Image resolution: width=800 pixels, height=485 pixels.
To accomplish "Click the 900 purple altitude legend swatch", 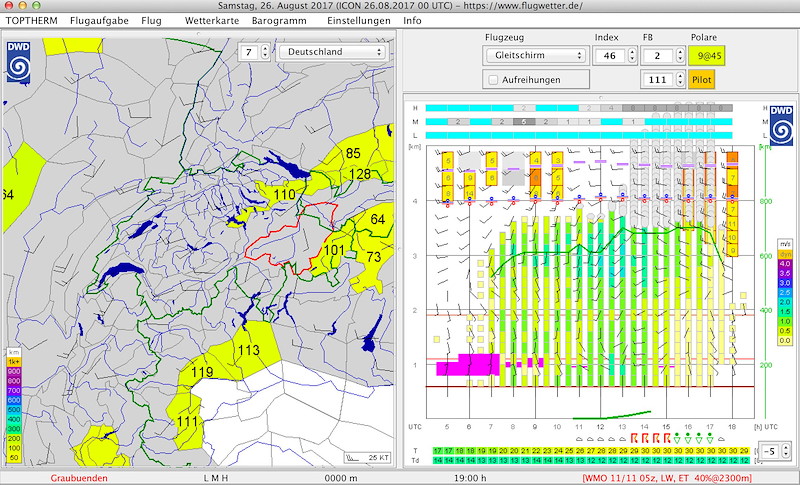I will (x=13, y=371).
